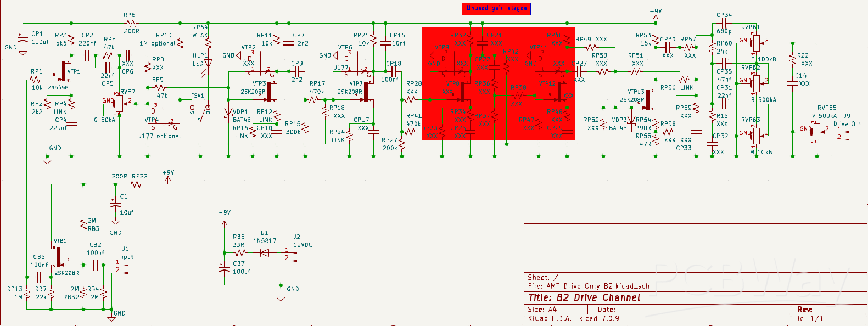The width and height of the screenshot is (868, 326).
Task: Select the 'Drive Out' connector label
Action: click(x=848, y=124)
